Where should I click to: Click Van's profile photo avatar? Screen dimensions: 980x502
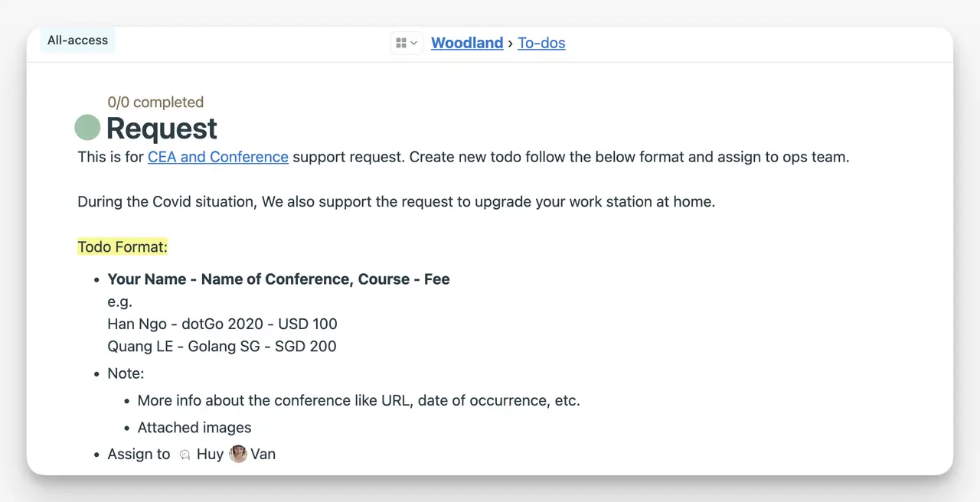coord(238,454)
